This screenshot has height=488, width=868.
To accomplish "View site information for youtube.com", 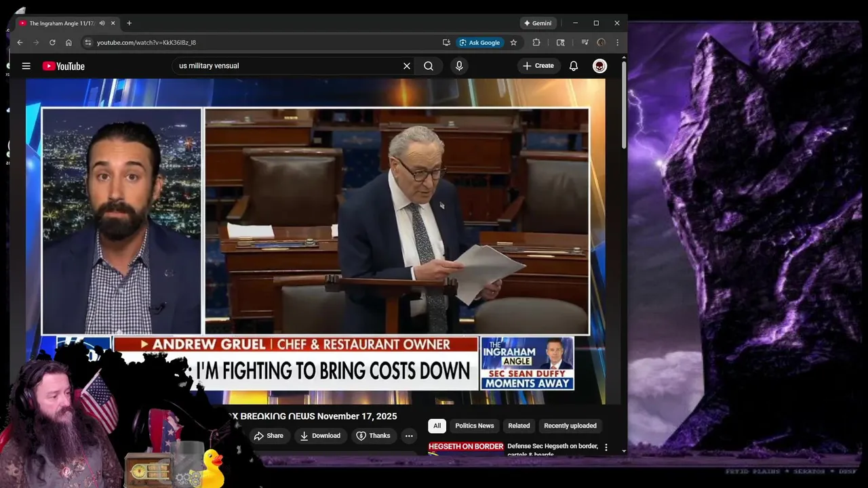I will pyautogui.click(x=87, y=43).
